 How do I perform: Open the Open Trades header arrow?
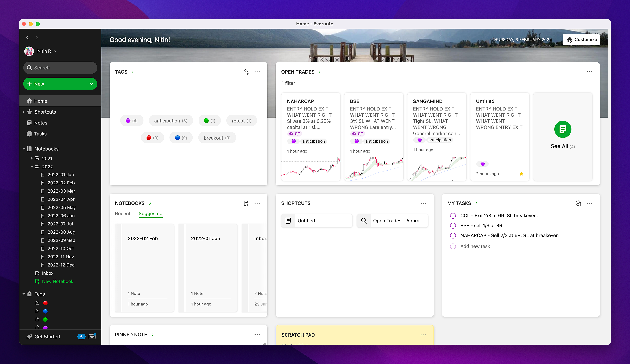pos(319,72)
